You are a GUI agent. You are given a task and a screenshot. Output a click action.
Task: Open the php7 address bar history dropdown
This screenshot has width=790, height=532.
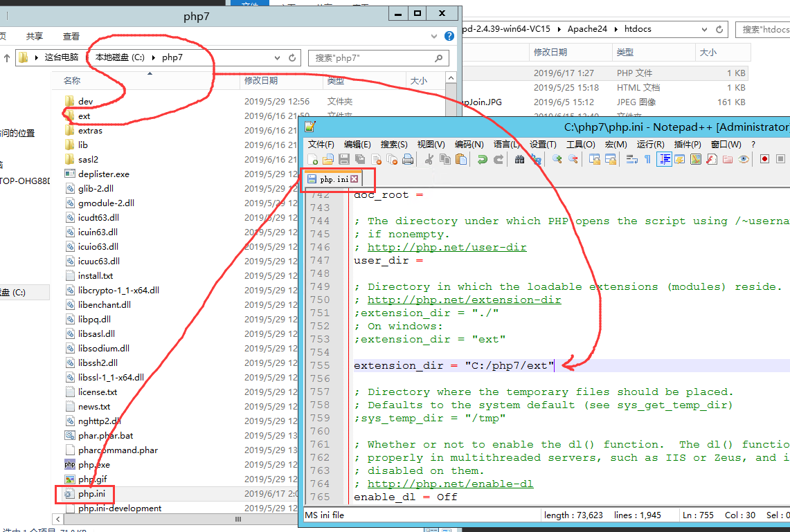click(x=278, y=58)
